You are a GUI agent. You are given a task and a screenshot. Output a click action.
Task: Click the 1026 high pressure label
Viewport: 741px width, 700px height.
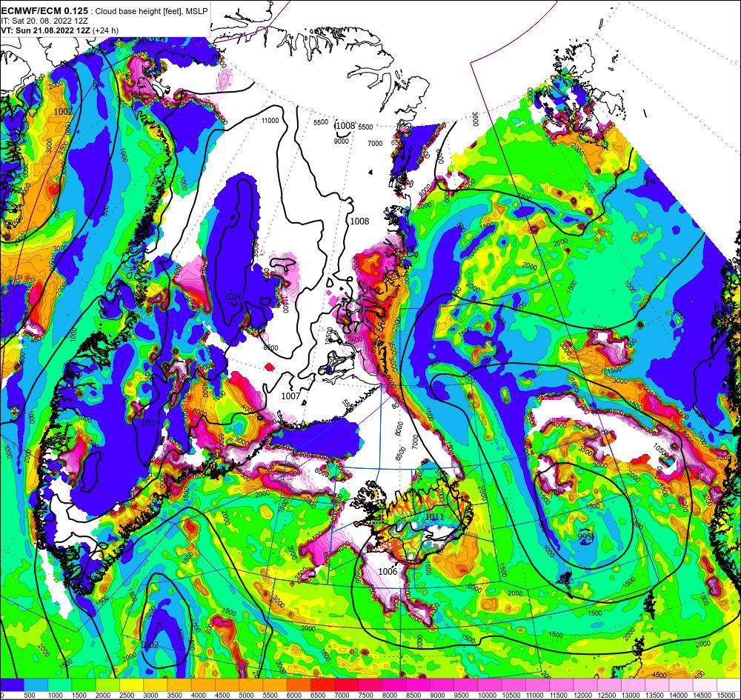click(233, 296)
